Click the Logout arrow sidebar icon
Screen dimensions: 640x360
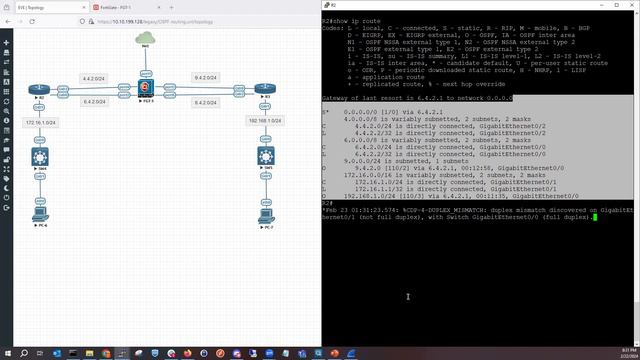6,208
